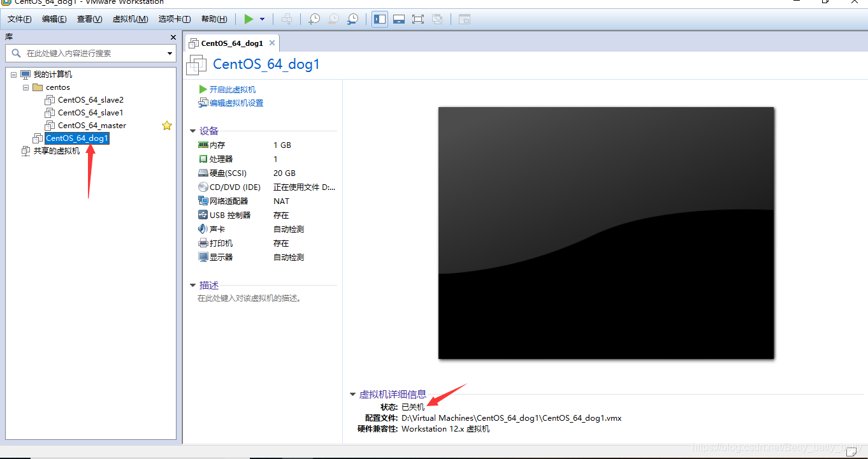Click the 网络适配器 network adapter icon
868x459 pixels.
203,201
